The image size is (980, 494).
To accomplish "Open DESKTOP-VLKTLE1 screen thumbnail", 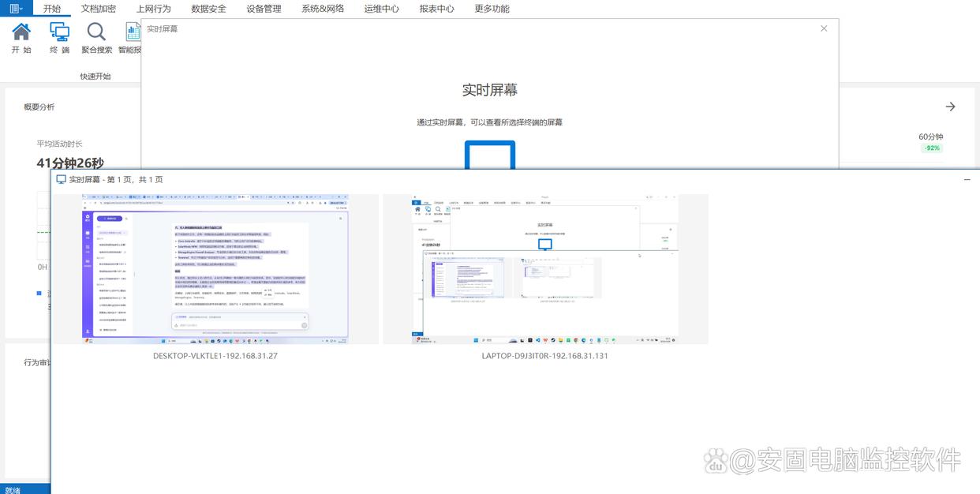I will pyautogui.click(x=215, y=269).
